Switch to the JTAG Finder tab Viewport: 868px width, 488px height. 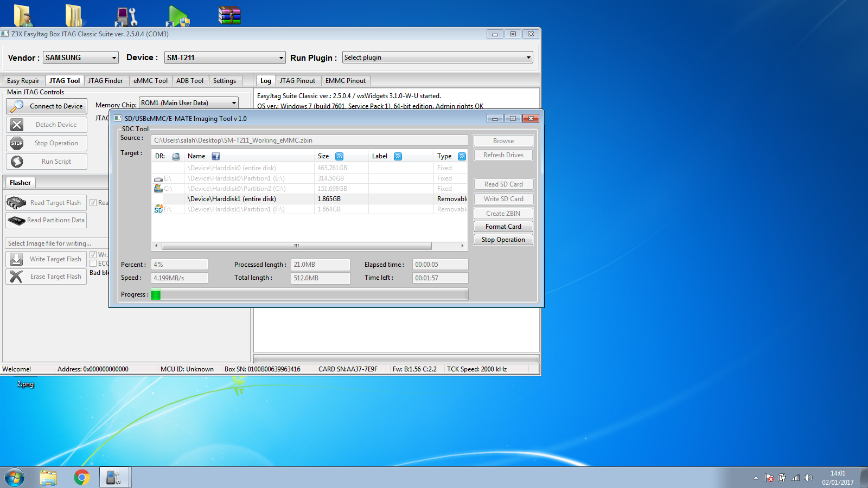106,81
